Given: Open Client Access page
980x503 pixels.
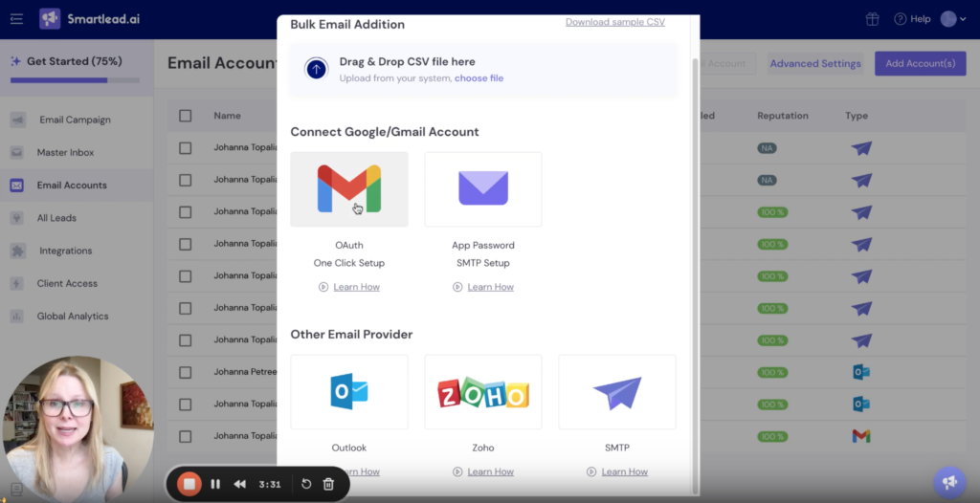Looking at the screenshot, I should 67,283.
